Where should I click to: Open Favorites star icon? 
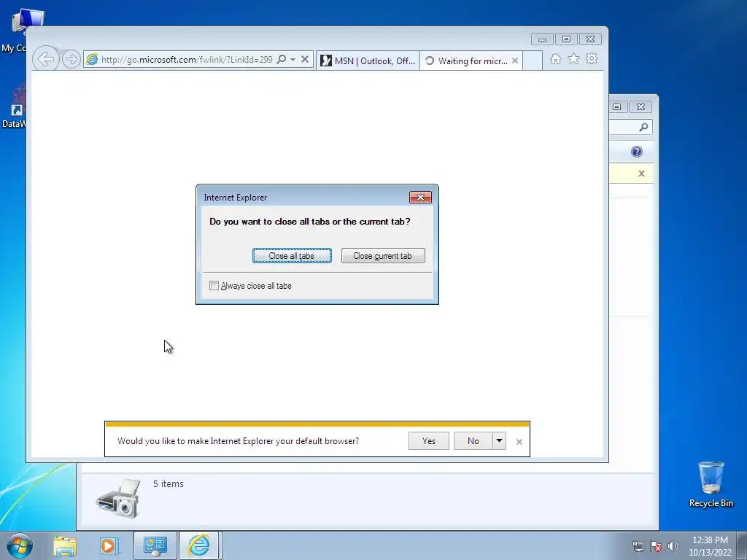pyautogui.click(x=573, y=59)
